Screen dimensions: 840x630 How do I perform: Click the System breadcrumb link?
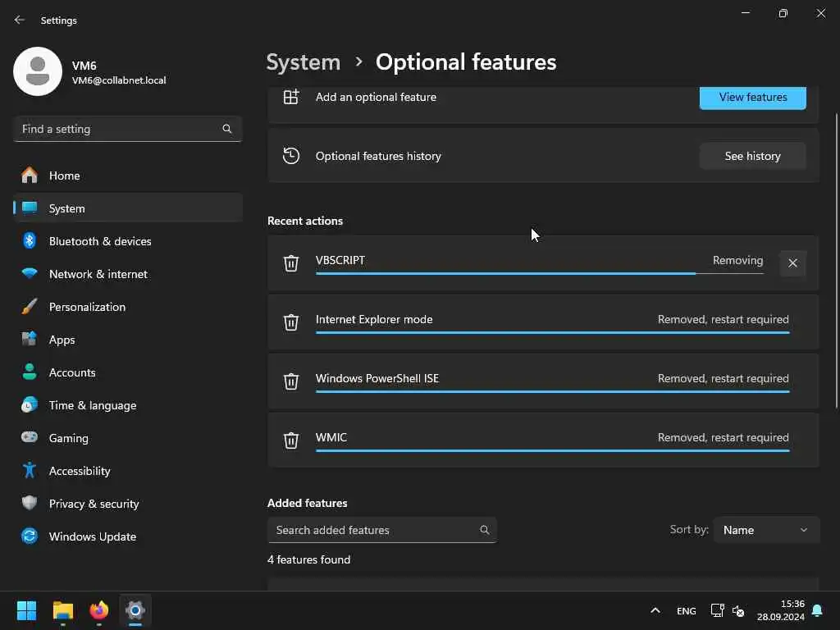point(304,62)
